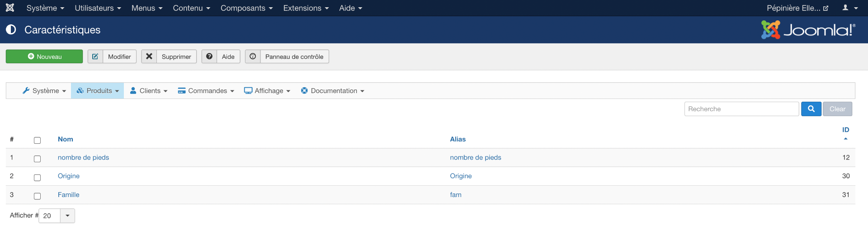Click into the Recherche search field
Screen dimensions: 868x235
741,109
